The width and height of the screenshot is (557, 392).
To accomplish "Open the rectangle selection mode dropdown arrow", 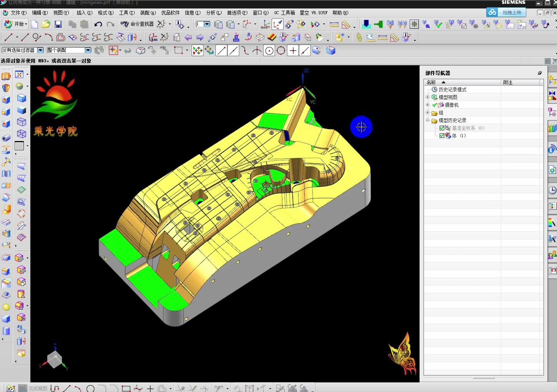I will [187, 50].
